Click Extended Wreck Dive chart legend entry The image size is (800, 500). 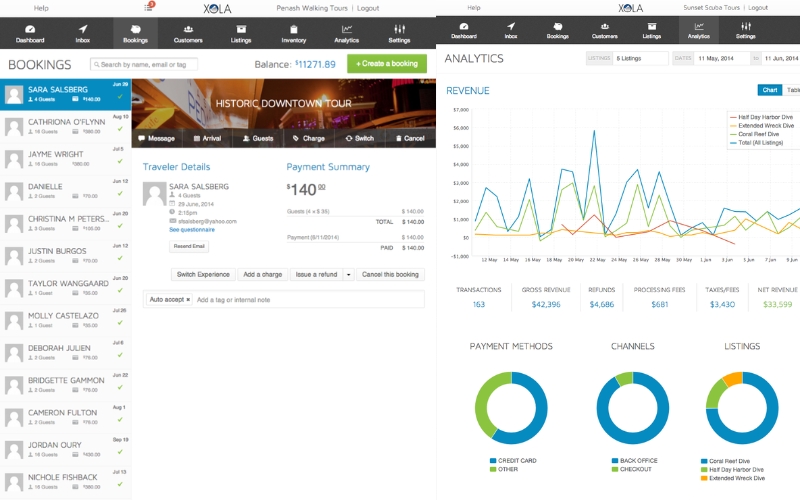click(x=762, y=126)
